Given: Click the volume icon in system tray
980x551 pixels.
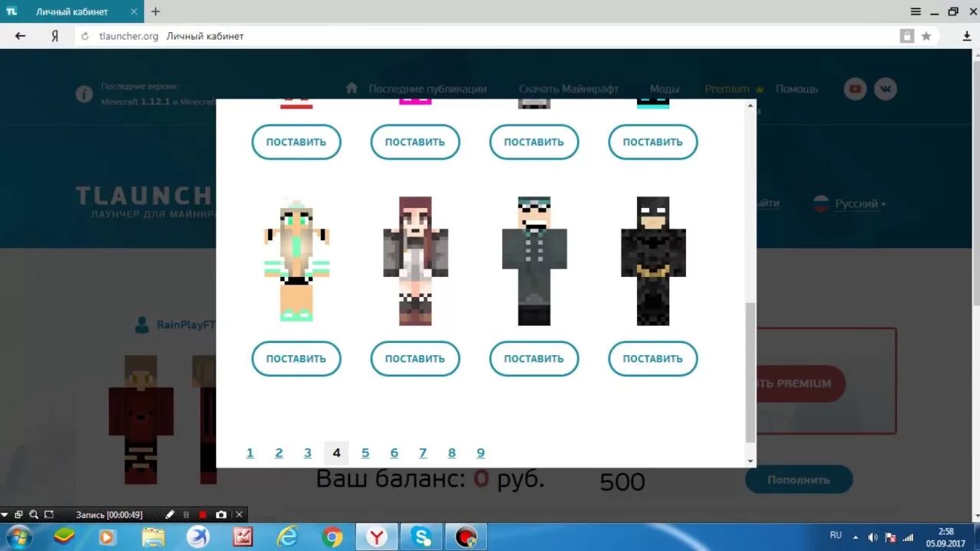Looking at the screenshot, I should [x=873, y=536].
